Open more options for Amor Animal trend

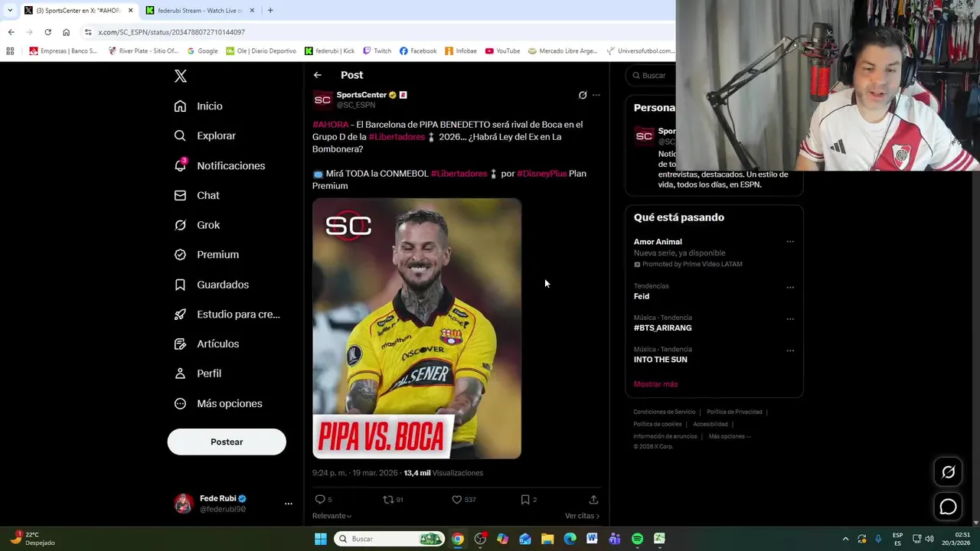(790, 242)
